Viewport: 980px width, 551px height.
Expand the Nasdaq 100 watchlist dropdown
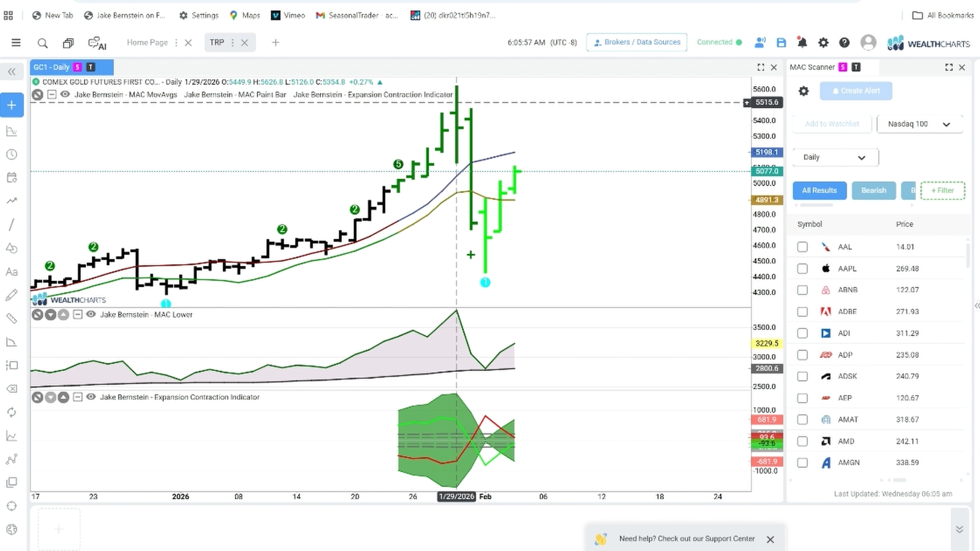coord(920,124)
